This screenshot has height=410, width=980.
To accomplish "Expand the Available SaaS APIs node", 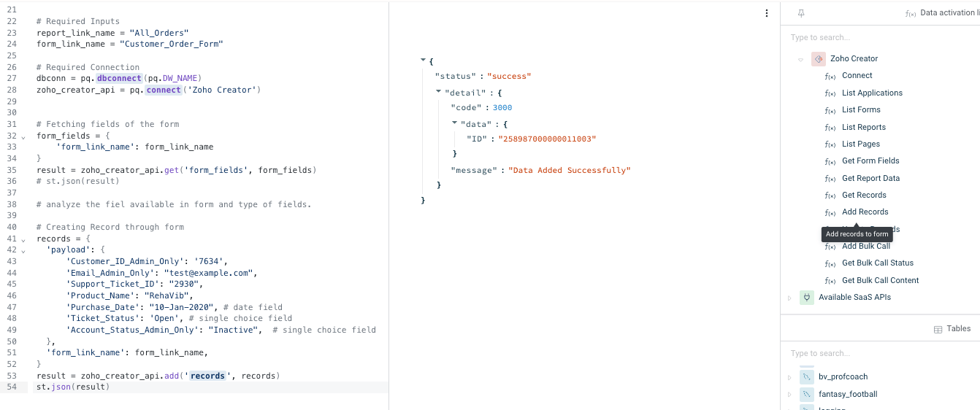I will coord(789,298).
